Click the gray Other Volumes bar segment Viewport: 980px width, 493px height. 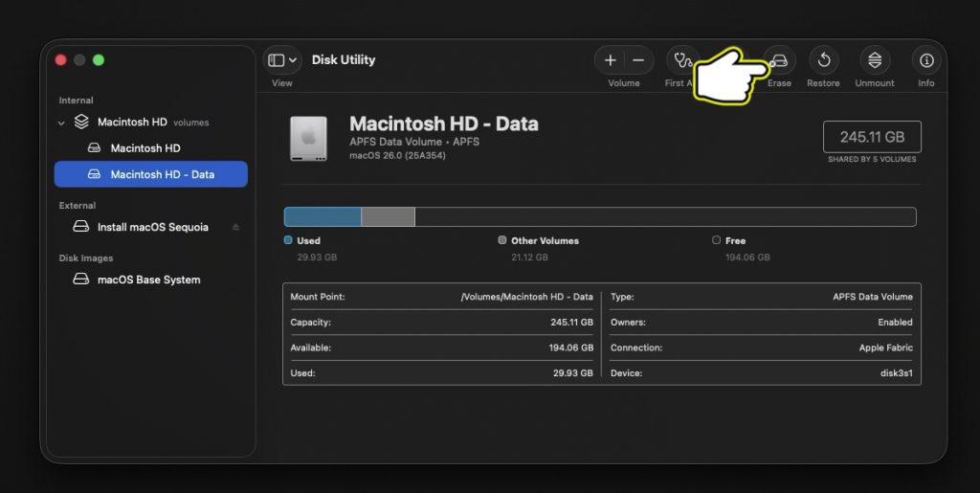tap(388, 217)
